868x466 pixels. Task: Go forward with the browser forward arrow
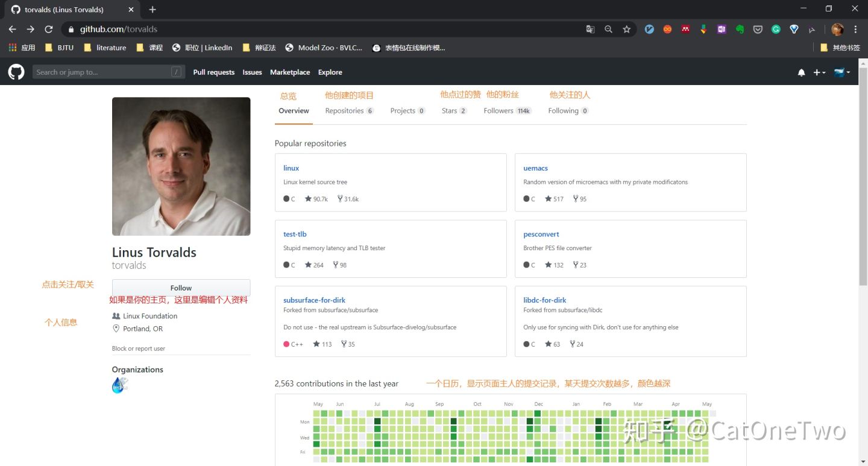point(31,29)
